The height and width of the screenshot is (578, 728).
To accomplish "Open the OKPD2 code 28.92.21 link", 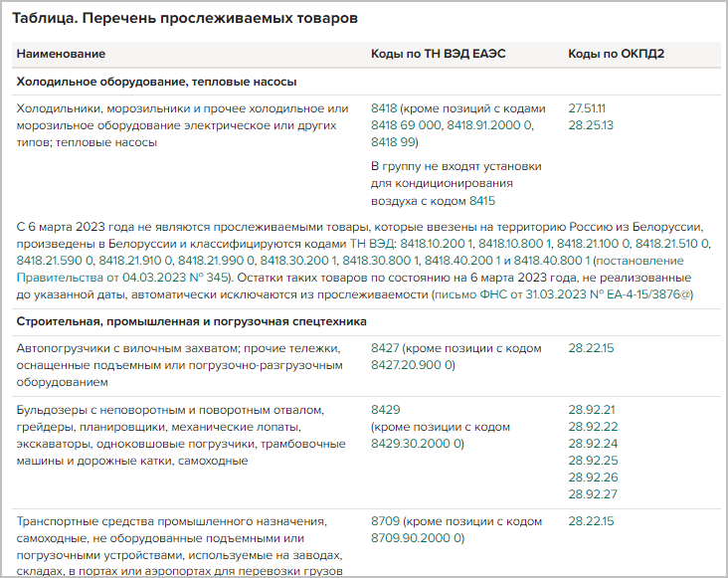I will click(x=591, y=409).
